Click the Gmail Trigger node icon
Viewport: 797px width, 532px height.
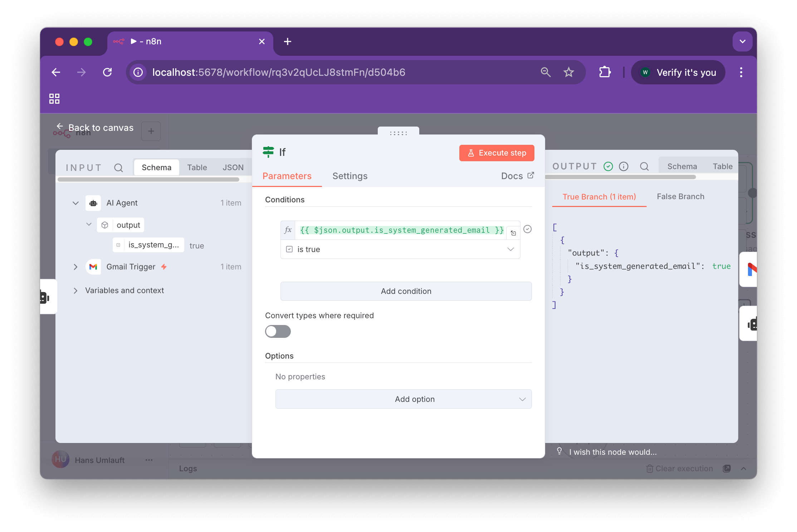(x=93, y=267)
